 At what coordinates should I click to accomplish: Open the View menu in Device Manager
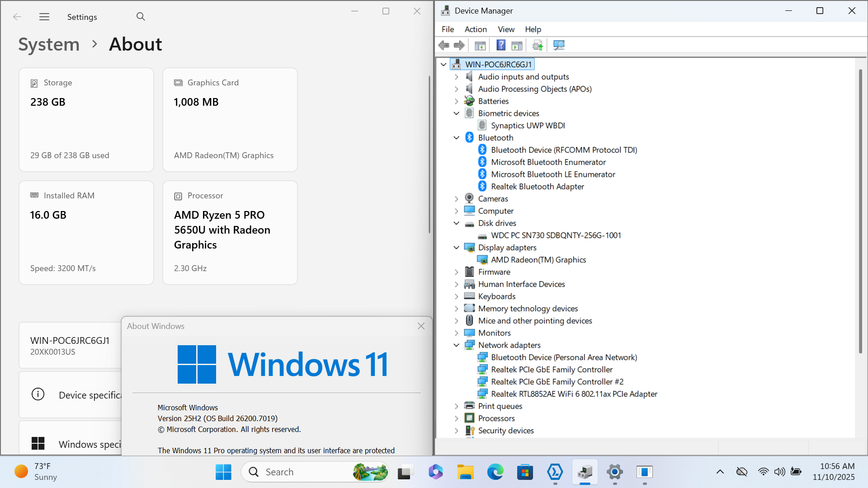[x=506, y=29]
